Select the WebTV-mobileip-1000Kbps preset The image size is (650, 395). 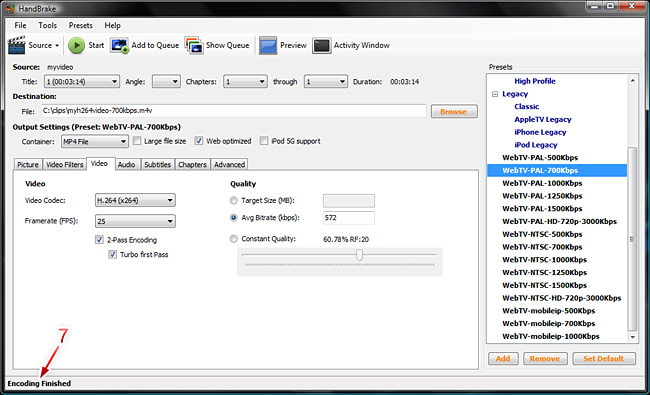[551, 336]
